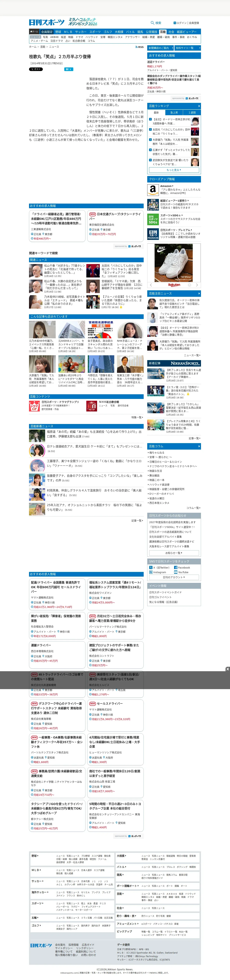Image resolution: width=230 pixels, height=980 pixels.
Task: Open コラム一覧 link
Action: (x=193, y=508)
